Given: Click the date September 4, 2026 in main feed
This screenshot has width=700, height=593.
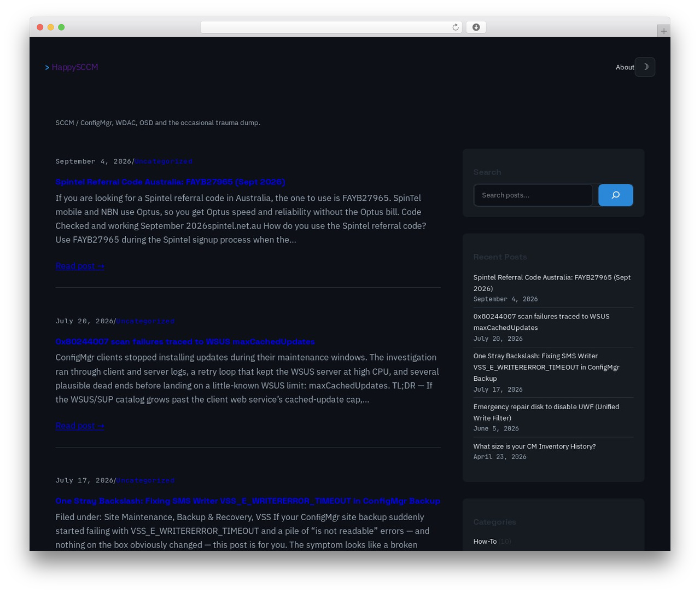Looking at the screenshot, I should coord(94,161).
